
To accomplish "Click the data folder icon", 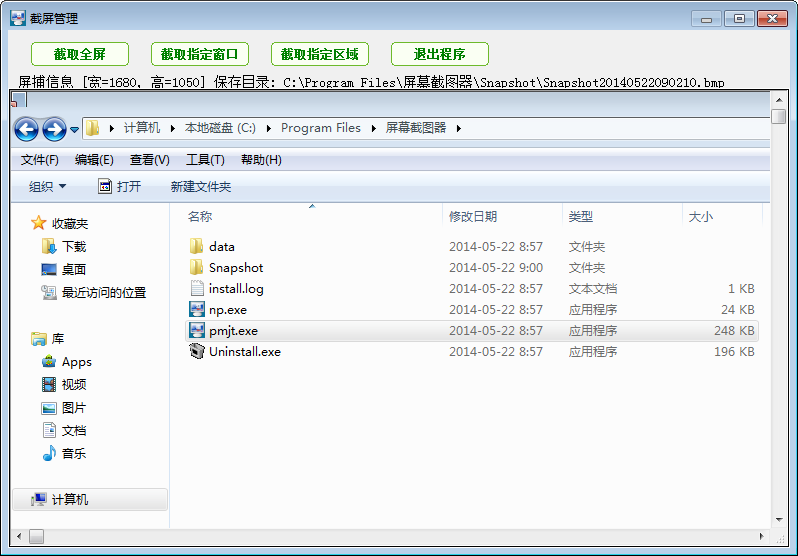I will [x=196, y=246].
